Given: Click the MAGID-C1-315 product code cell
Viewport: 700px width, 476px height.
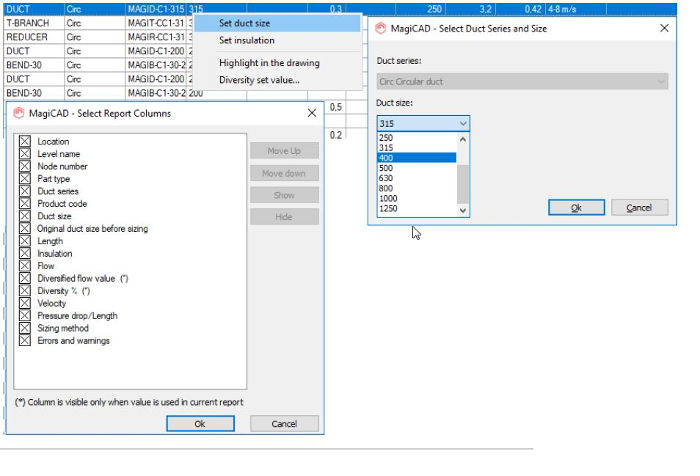Looking at the screenshot, I should click(x=156, y=9).
